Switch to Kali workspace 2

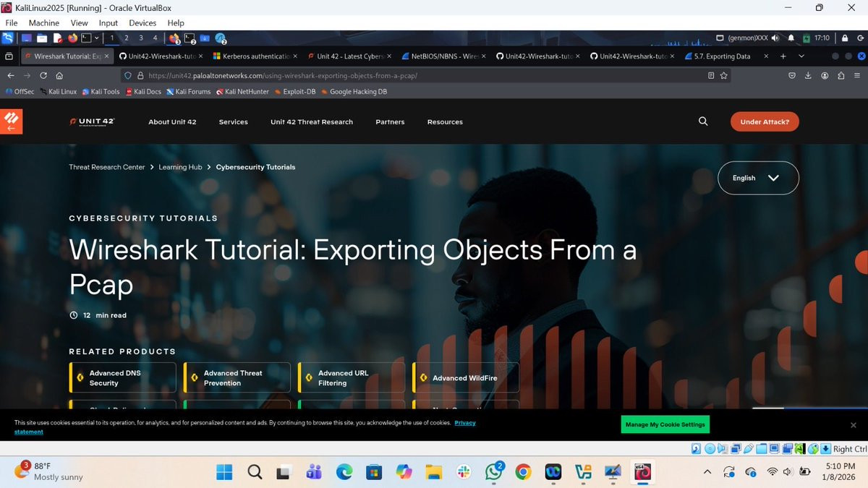[x=126, y=38]
